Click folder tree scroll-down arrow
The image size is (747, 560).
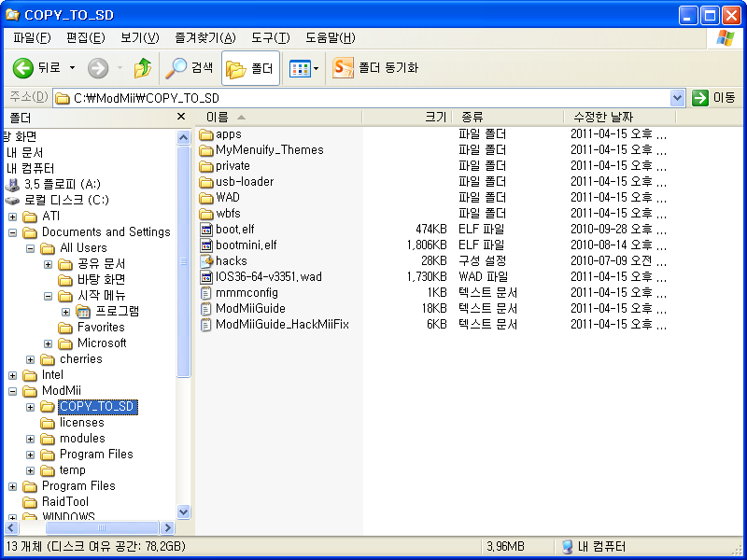tap(183, 512)
